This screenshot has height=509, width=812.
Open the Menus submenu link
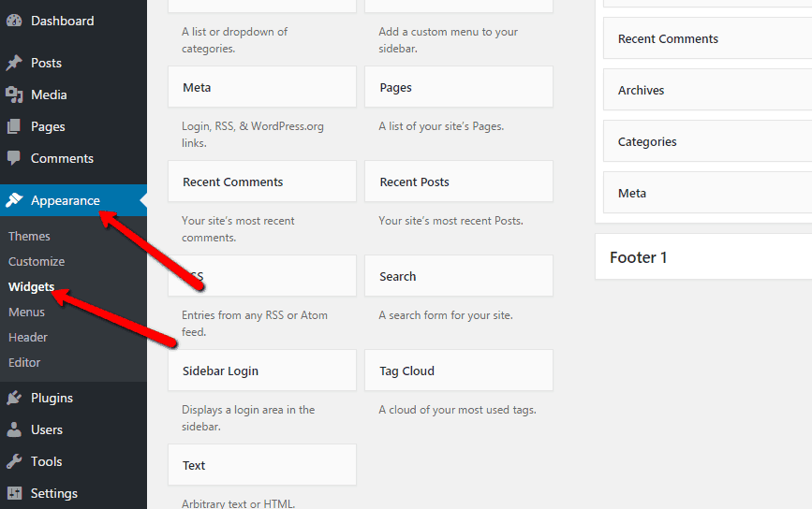(x=26, y=312)
